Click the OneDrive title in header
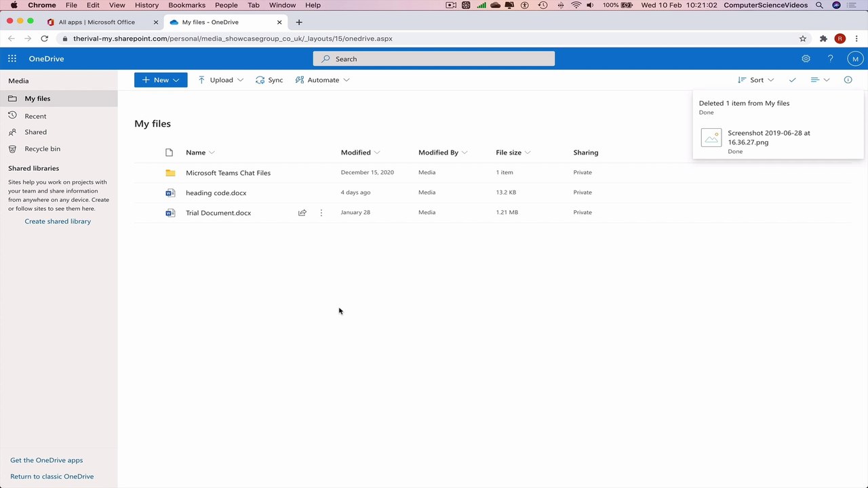Viewport: 868px width, 488px height. pos(46,59)
